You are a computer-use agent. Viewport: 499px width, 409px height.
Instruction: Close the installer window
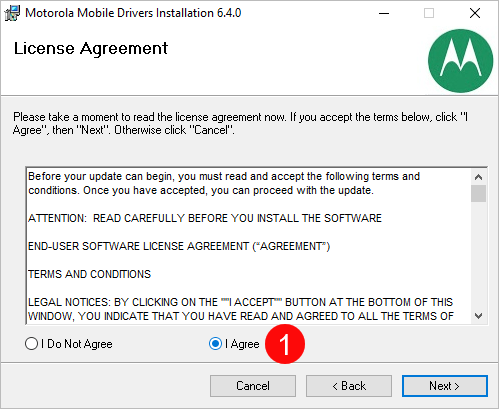click(x=475, y=13)
